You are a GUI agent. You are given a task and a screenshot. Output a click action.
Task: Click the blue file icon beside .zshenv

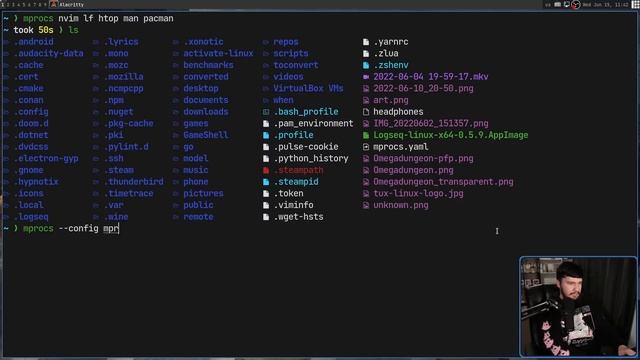coord(366,65)
